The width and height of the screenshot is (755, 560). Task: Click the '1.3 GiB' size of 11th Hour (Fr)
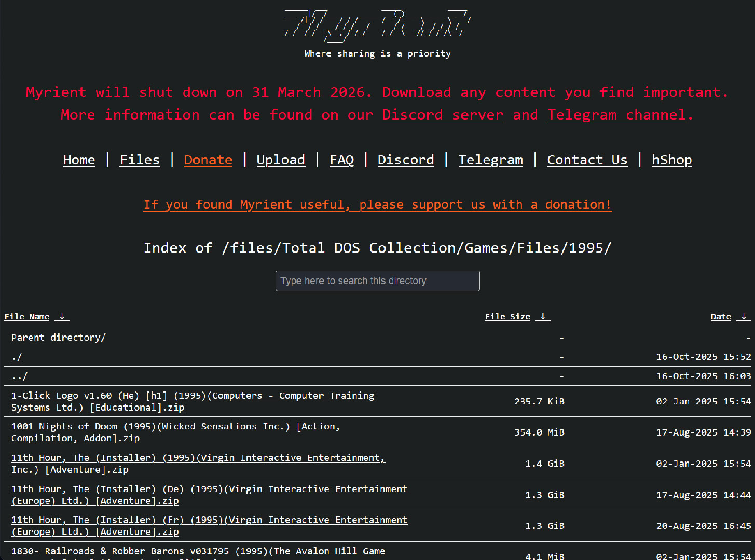point(545,526)
